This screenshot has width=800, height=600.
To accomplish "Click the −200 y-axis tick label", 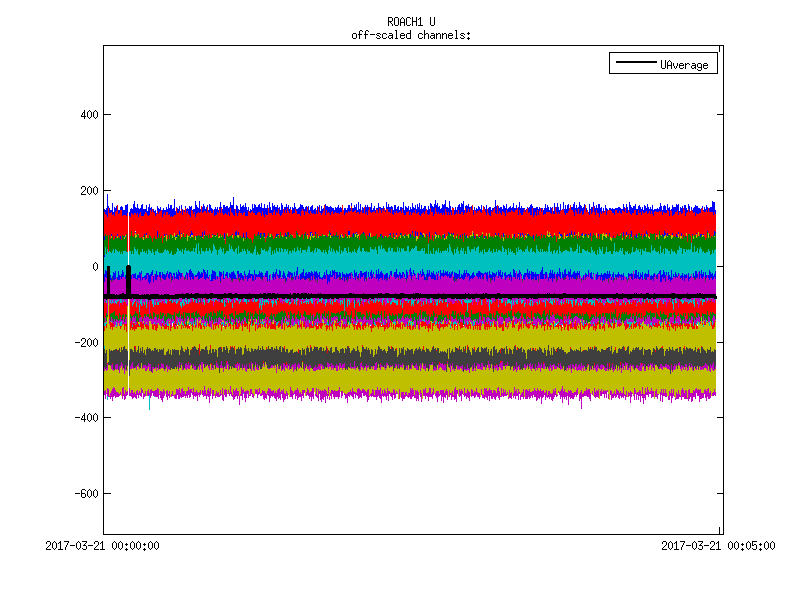I will 84,342.
